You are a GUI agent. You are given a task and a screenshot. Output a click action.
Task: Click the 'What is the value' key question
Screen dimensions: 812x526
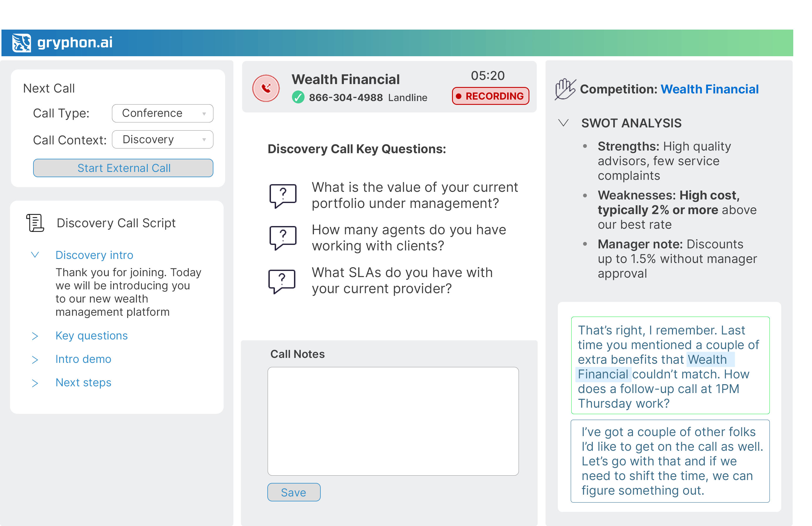pos(415,195)
